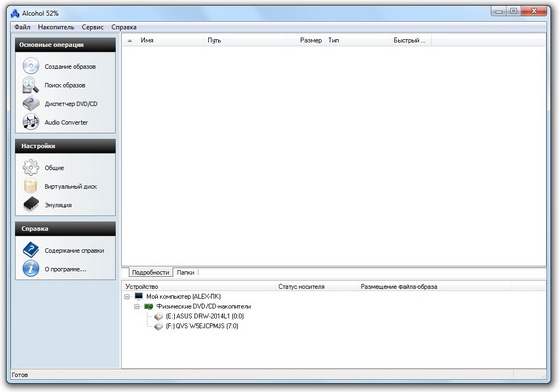The height and width of the screenshot is (392, 560).
Task: Switch to the Папки tab
Action: click(x=185, y=272)
